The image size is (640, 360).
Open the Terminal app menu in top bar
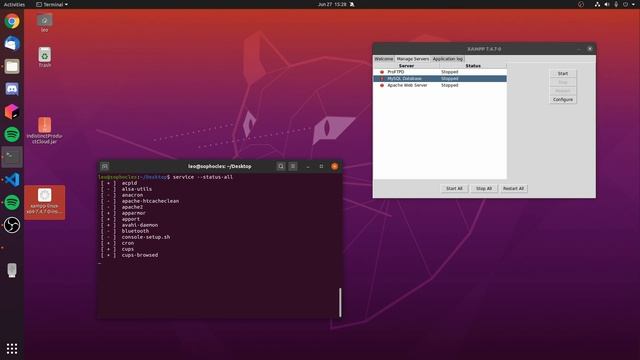pyautogui.click(x=52, y=4)
